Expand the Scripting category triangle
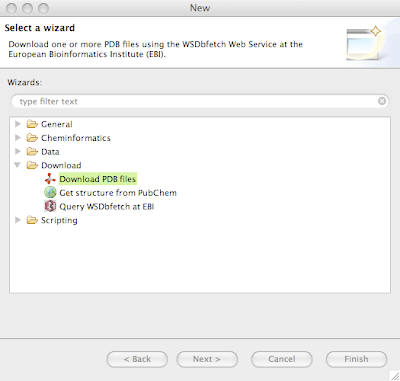Viewport: 400px width, 381px height. pos(18,220)
